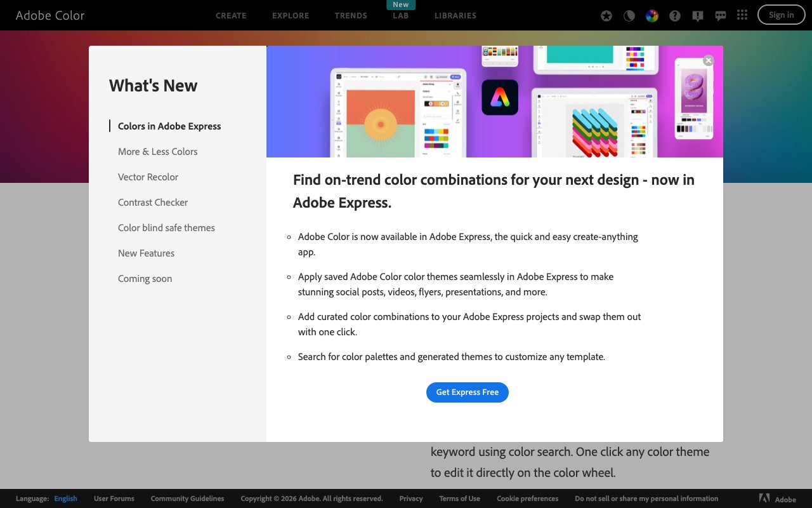Switch to the LIBRARIES tab

(x=455, y=16)
